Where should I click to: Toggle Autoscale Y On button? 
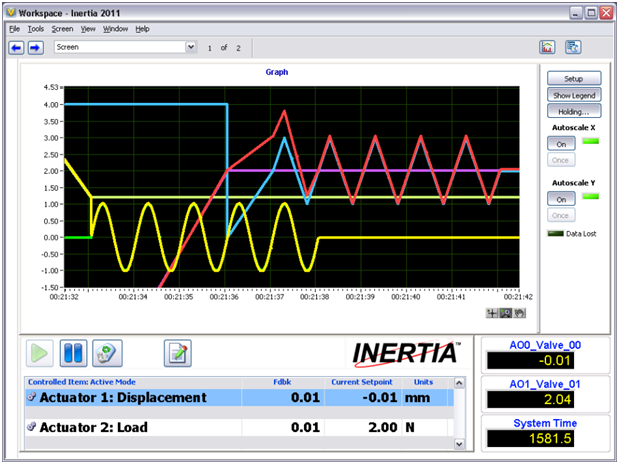(x=560, y=199)
